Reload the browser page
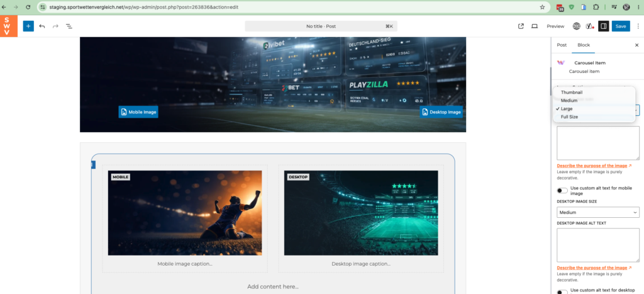The image size is (644, 294). point(28,7)
